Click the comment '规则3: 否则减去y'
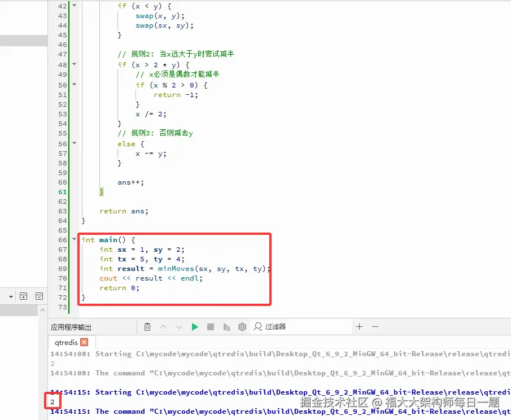 [x=155, y=133]
